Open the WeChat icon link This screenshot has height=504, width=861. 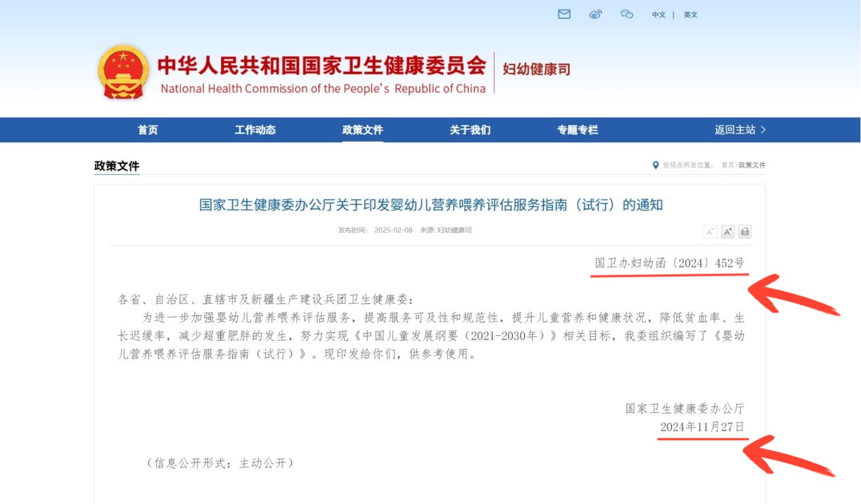tap(627, 15)
